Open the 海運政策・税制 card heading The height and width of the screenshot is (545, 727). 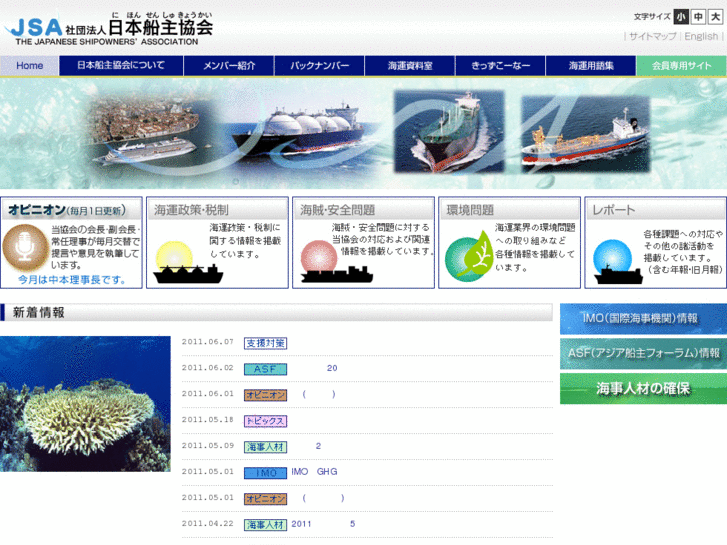(191, 210)
